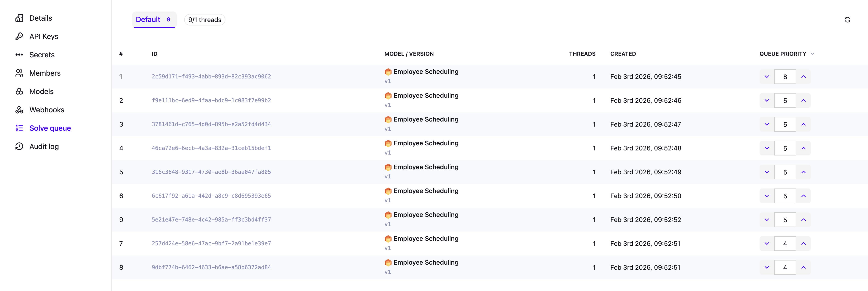This screenshot has height=291, width=868.
Task: Increase priority of run ending ac9062
Action: (804, 76)
